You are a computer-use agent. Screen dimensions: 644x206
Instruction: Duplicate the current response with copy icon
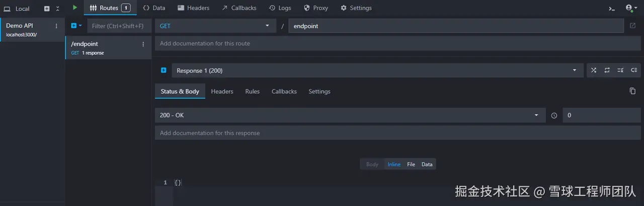[632, 91]
